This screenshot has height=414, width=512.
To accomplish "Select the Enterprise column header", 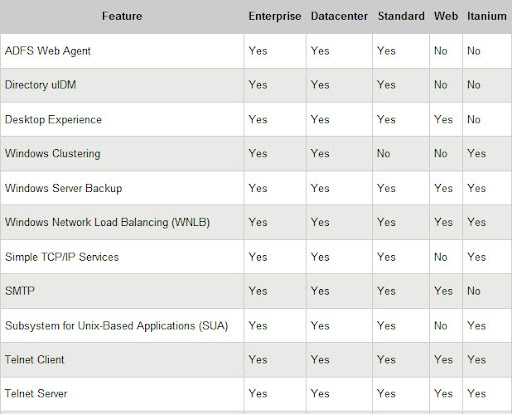I will (x=275, y=16).
